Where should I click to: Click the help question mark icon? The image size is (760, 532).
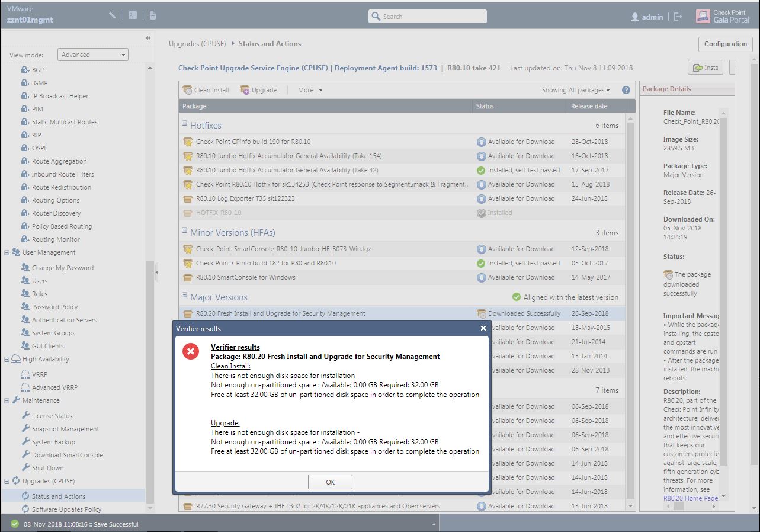coord(626,90)
